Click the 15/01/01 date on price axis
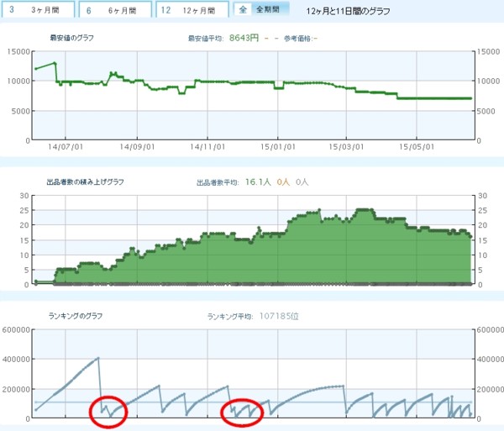Screen dimensions: 504x431 pyautogui.click(x=279, y=147)
